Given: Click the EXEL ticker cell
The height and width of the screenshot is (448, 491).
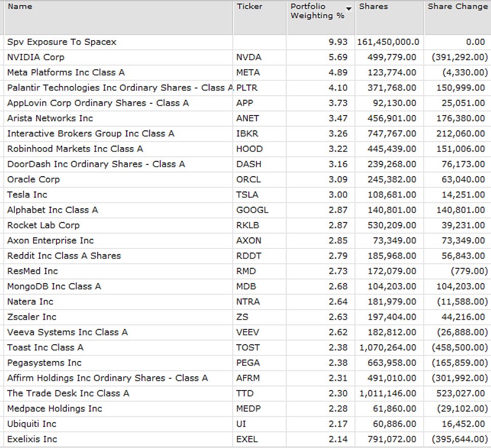Looking at the screenshot, I should tap(247, 439).
